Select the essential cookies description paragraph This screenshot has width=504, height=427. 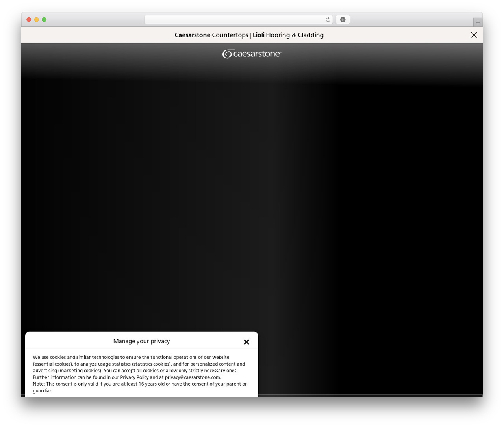139,368
